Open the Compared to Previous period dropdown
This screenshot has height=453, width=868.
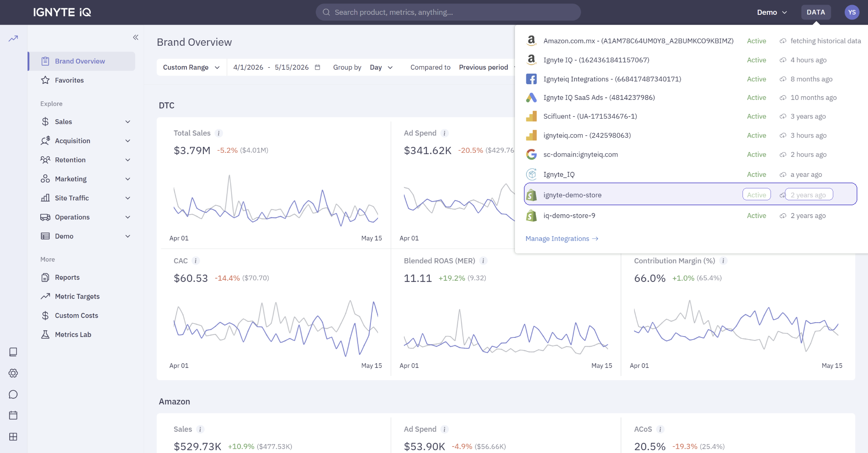tap(486, 67)
